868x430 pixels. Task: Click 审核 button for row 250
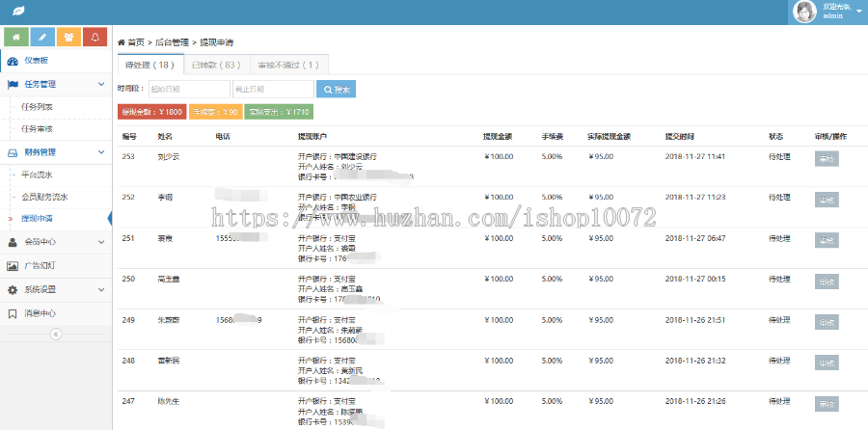point(827,282)
